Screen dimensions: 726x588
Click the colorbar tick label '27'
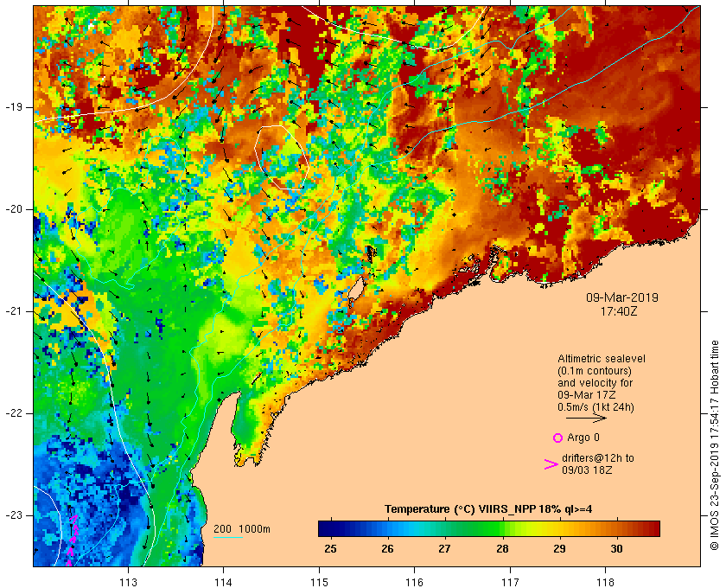coord(444,549)
